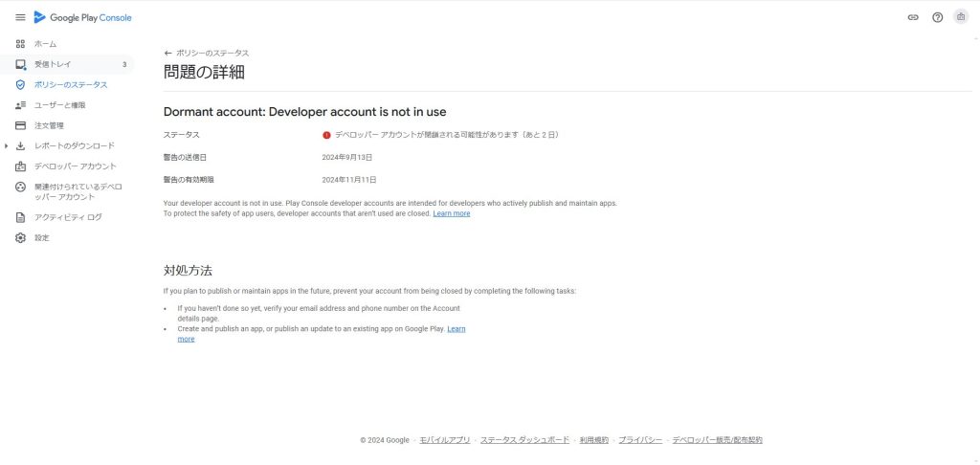This screenshot has height=465, width=980.
Task: Click the back arrow beside ポリシーのステータス
Action: [x=167, y=54]
